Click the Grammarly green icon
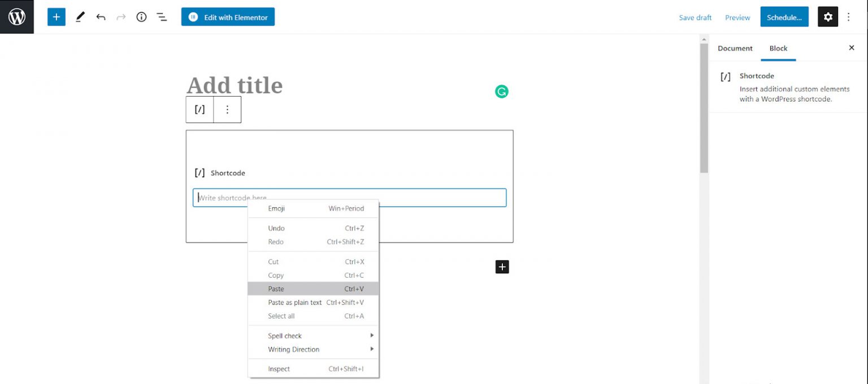 click(502, 91)
